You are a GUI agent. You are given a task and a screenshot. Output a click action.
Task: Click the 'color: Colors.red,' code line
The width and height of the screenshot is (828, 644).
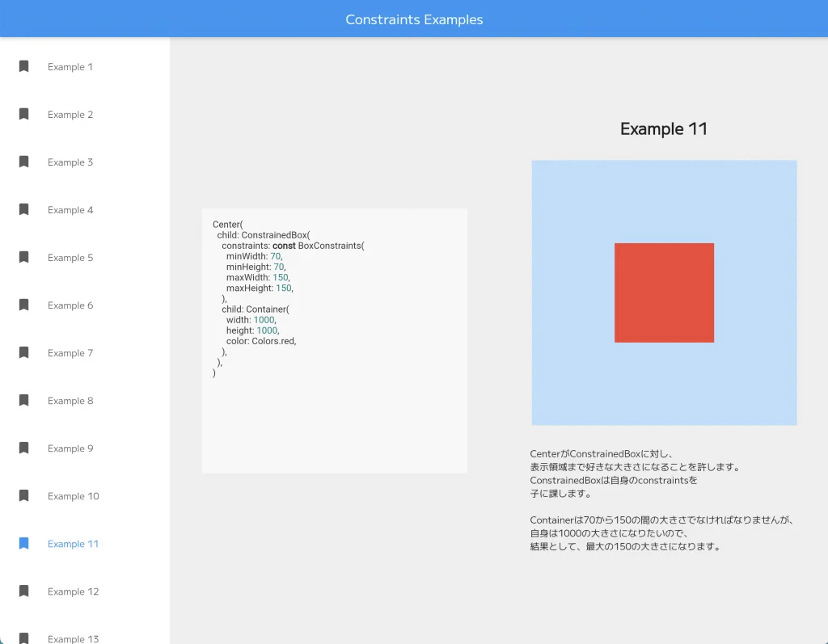coord(261,341)
